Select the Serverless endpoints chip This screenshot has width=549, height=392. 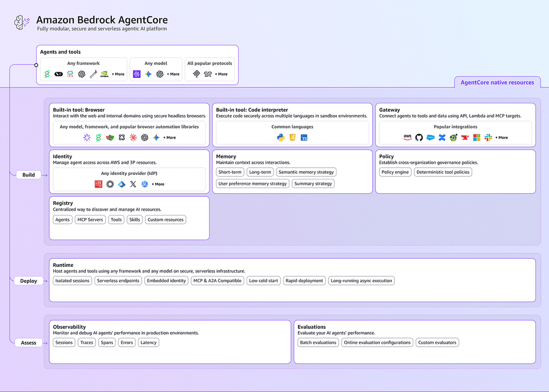(118, 281)
